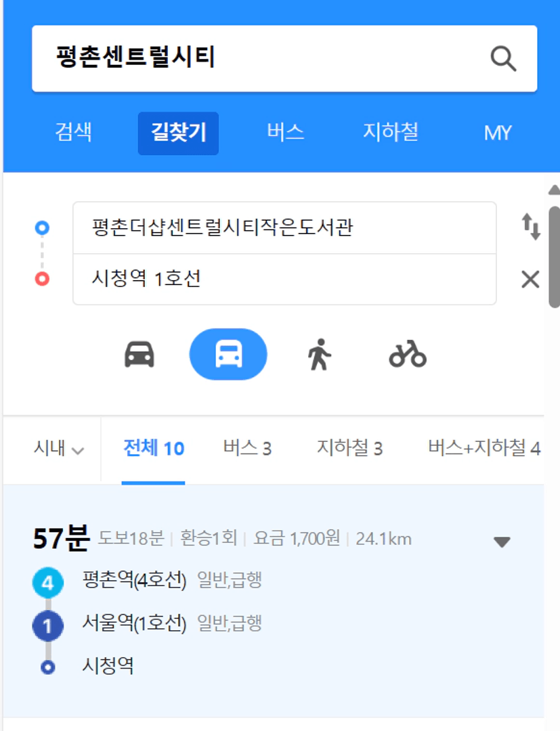Image resolution: width=560 pixels, height=731 pixels.
Task: Click line 4 subway badge
Action: pyautogui.click(x=48, y=583)
